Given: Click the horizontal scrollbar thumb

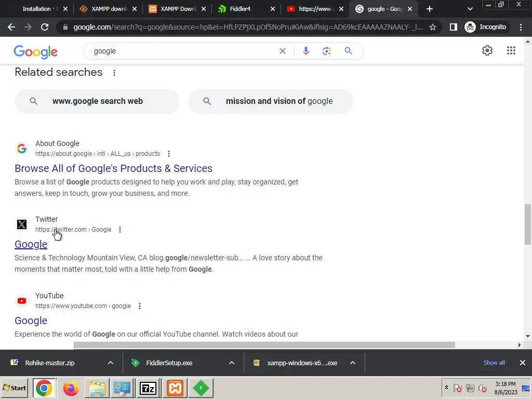Looking at the screenshot, I should point(264,345).
